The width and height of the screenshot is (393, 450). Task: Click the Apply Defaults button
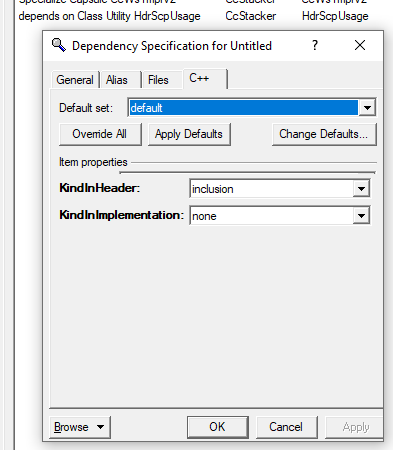coord(189,134)
